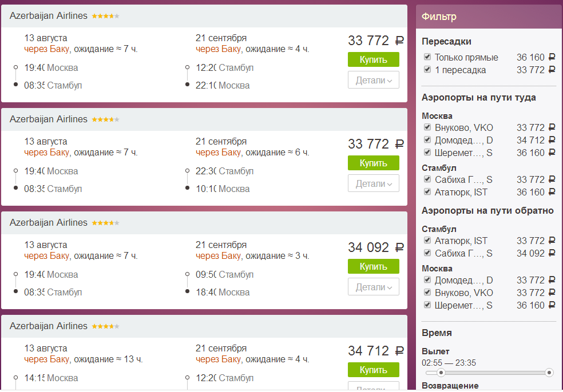563x392 pixels.
Task: Click the right handle of the 'Вылет' slider
Action: tap(549, 373)
